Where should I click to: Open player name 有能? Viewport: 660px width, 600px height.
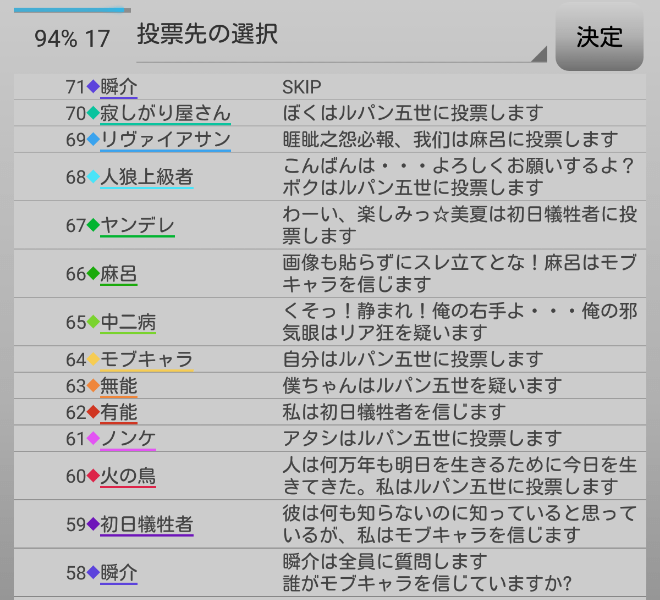(119, 412)
